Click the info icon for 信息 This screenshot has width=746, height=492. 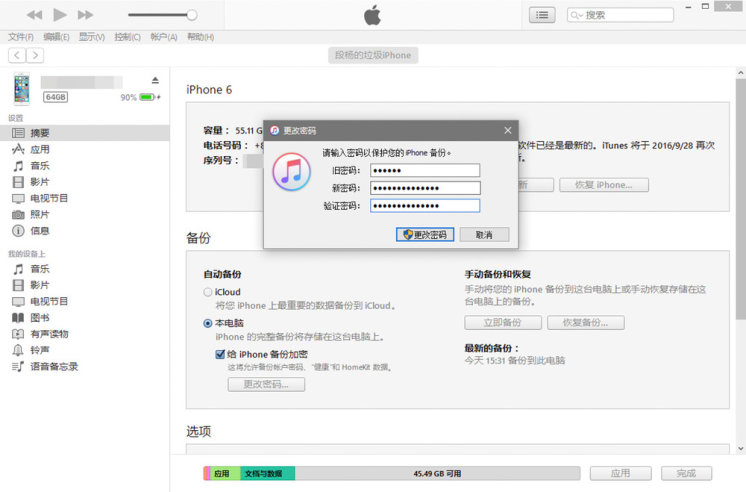click(x=18, y=231)
